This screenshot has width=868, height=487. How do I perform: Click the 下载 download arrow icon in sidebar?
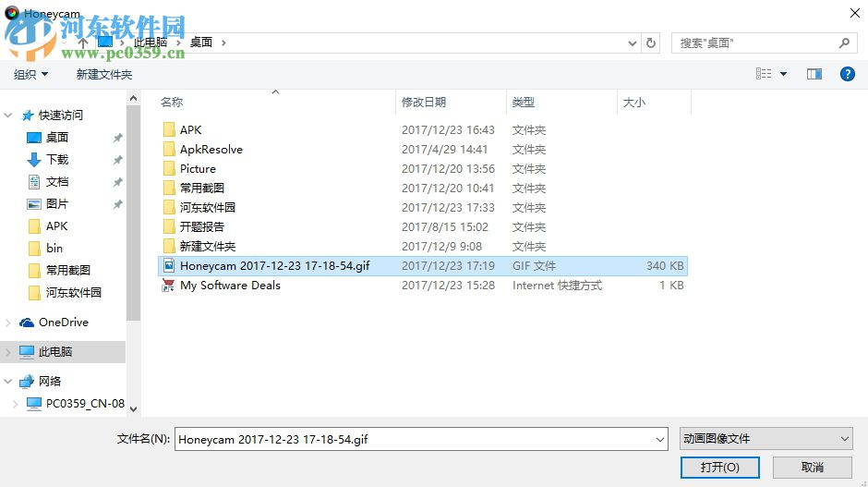click(34, 160)
